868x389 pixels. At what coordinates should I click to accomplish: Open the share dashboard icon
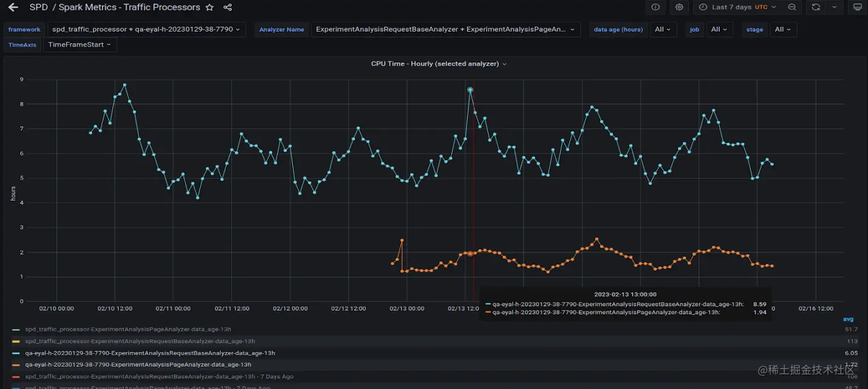pyautogui.click(x=227, y=7)
